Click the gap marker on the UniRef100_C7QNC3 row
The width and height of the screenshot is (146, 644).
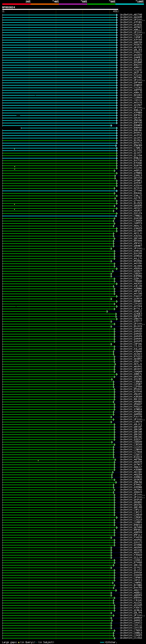(14, 149)
